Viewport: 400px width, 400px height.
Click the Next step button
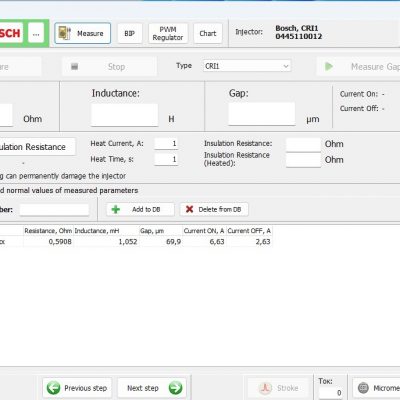(152, 388)
